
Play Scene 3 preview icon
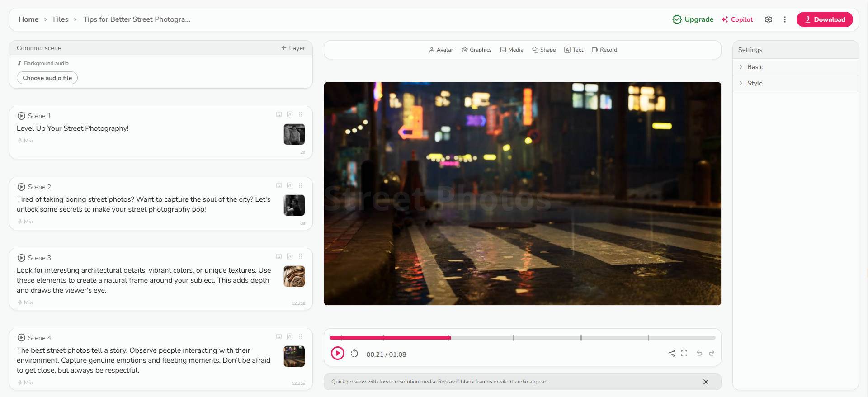click(21, 258)
